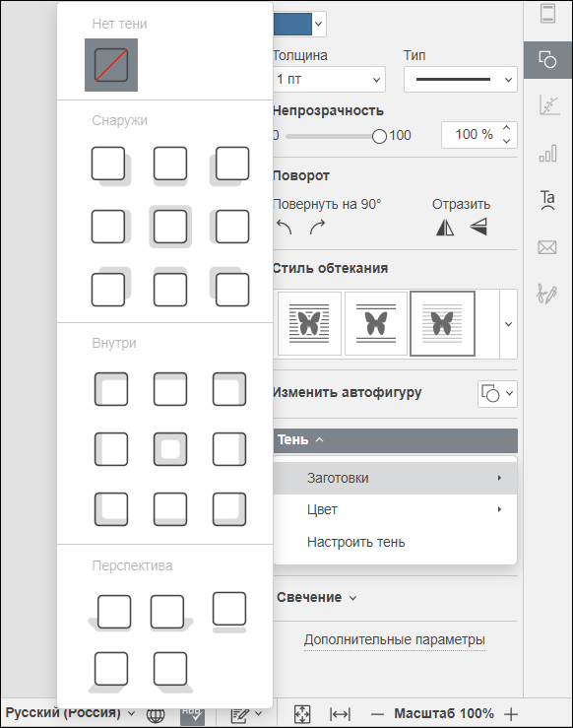Open page settings tab in right sidebar
This screenshot has height=728, width=573.
pos(548,13)
